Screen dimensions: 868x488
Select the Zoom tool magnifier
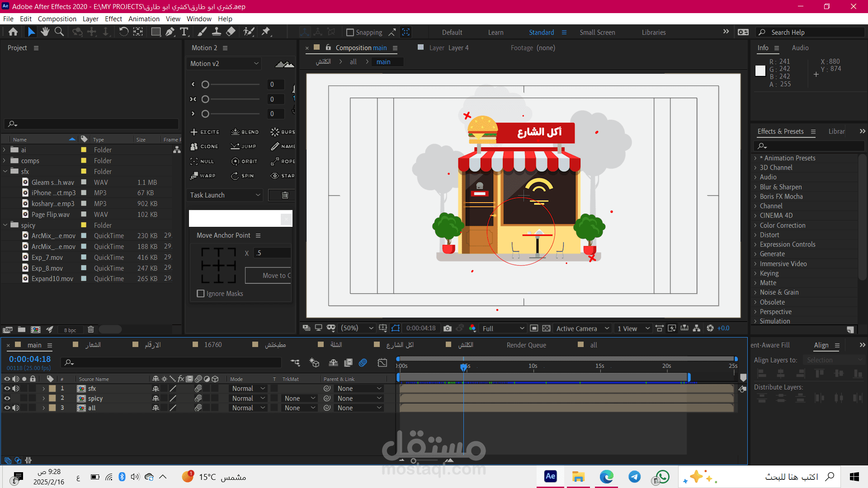click(x=59, y=32)
